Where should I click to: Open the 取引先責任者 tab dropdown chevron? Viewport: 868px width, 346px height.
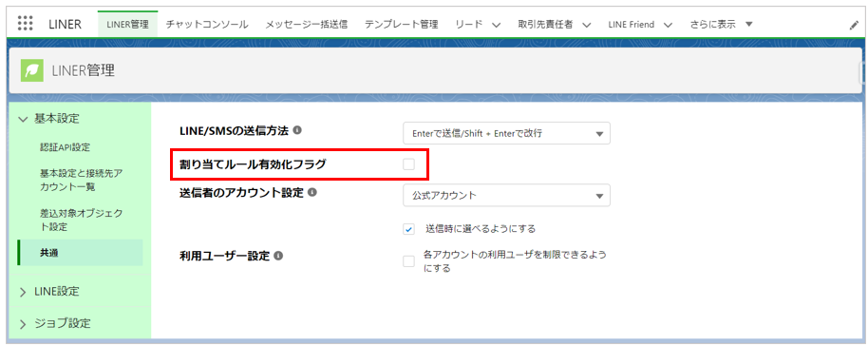pos(587,25)
